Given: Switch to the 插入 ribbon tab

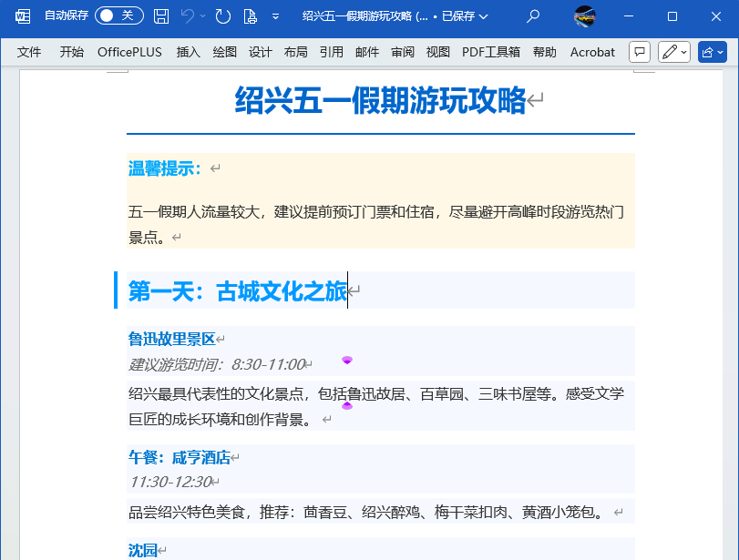Looking at the screenshot, I should point(188,52).
